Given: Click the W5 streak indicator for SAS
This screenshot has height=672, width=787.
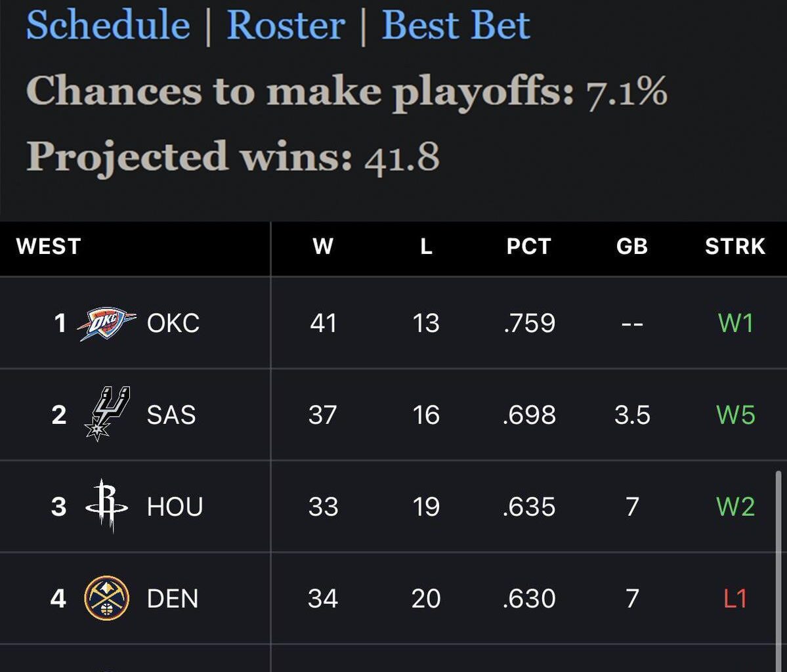Looking at the screenshot, I should click(734, 414).
